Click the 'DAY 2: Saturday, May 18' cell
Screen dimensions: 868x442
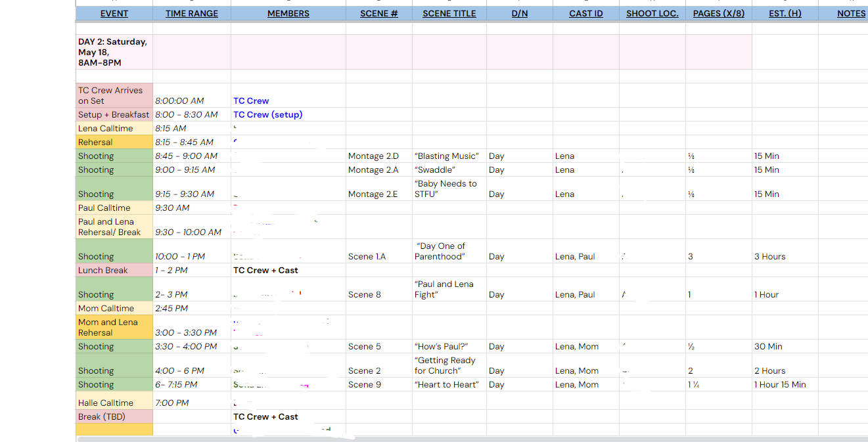pos(114,52)
